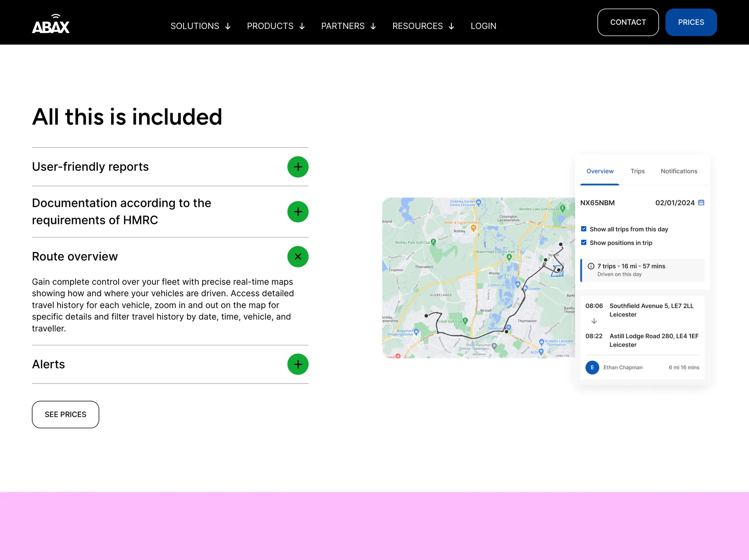
Task: Click the down arrow between trip times
Action: (594, 321)
